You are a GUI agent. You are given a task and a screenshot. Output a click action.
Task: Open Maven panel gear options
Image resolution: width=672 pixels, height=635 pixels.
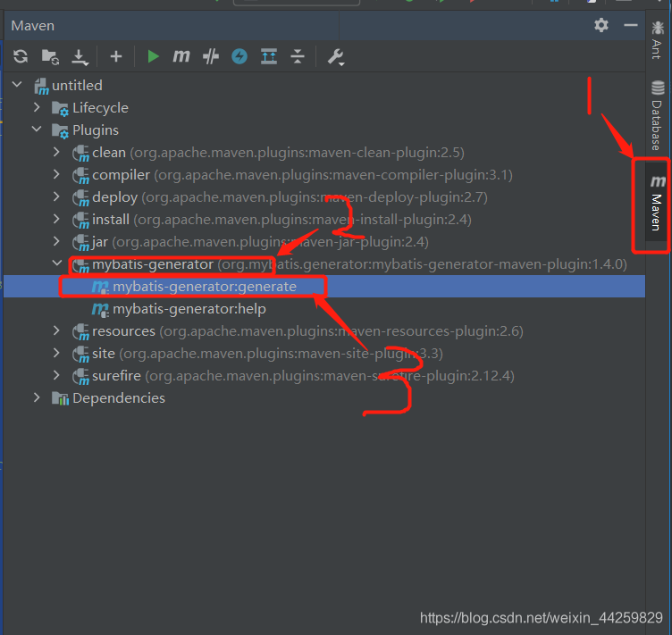[x=601, y=25]
